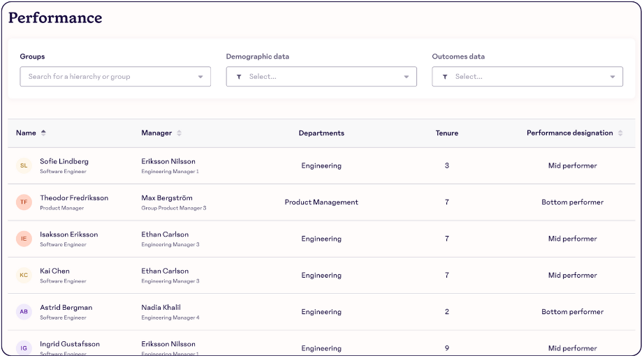Open Ingrid Gustafsson's profile name

click(69, 344)
